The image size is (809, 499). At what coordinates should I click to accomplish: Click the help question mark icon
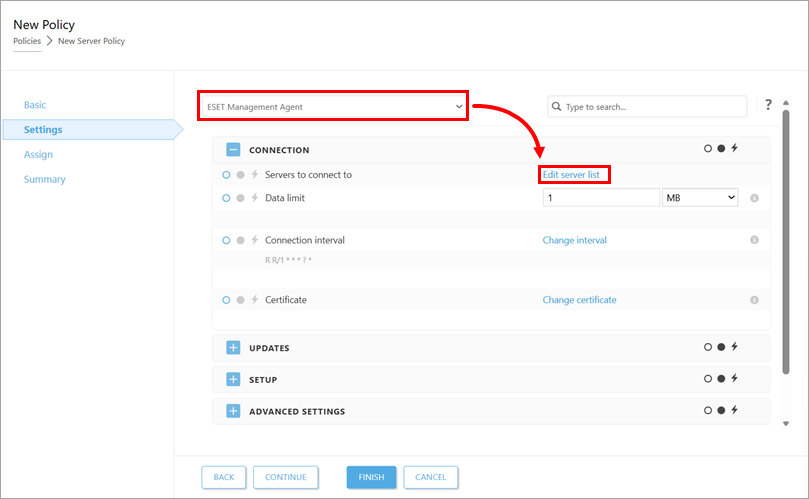click(x=768, y=105)
